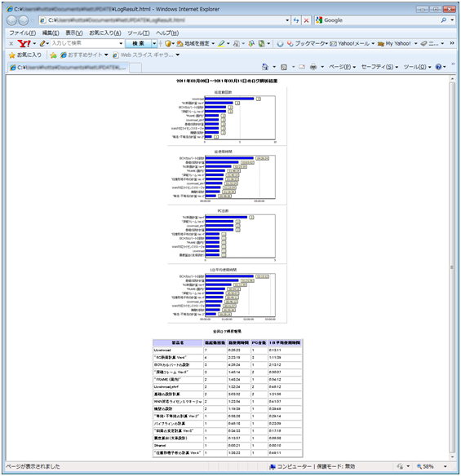Click the Home icon in command bar

265,67
